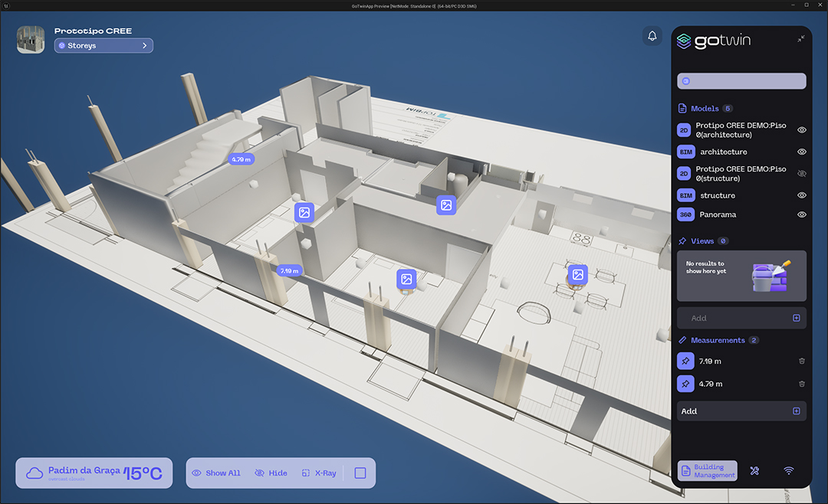Toggle visibility of the Panorama model
828x504 pixels.
tap(802, 215)
